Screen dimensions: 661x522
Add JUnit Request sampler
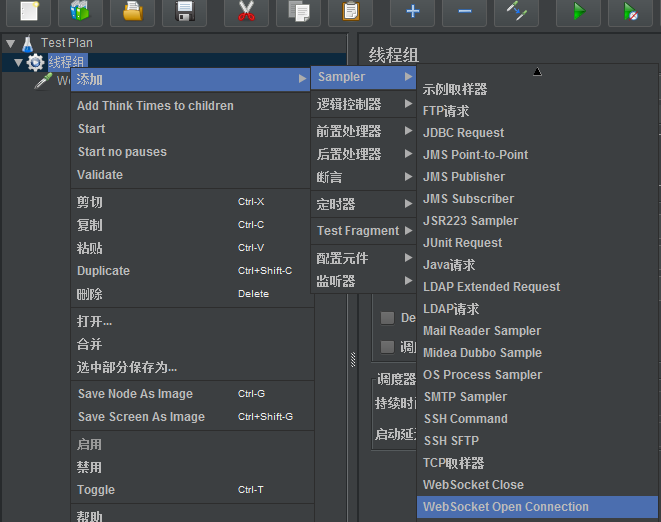(537, 243)
